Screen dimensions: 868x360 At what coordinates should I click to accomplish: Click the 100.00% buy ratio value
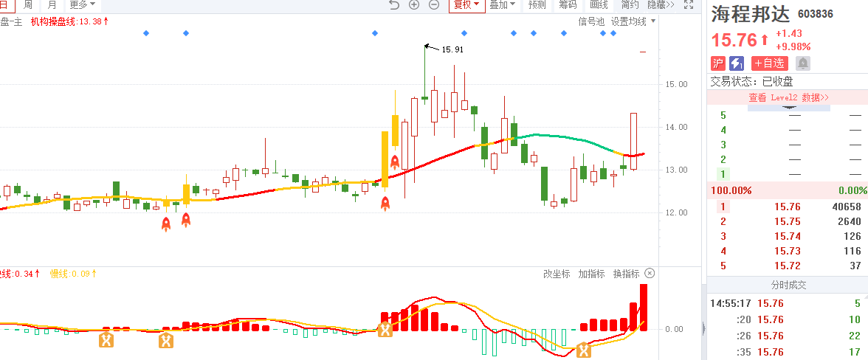[x=731, y=191]
